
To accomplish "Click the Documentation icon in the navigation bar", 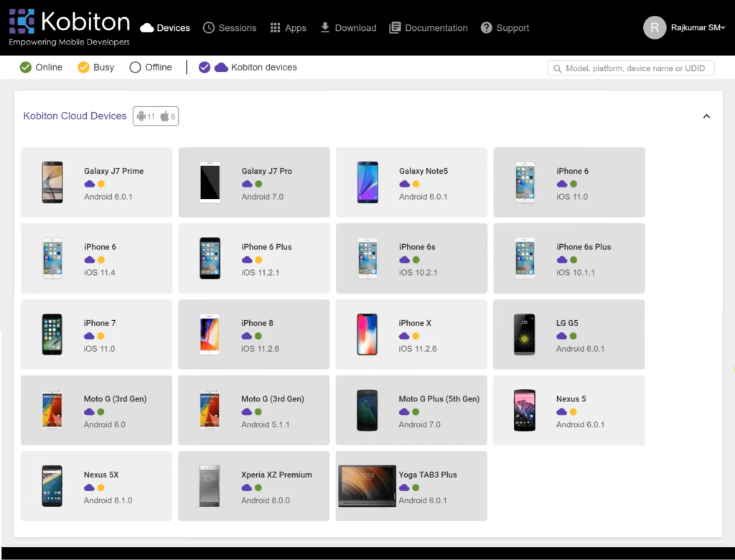I will [x=394, y=27].
